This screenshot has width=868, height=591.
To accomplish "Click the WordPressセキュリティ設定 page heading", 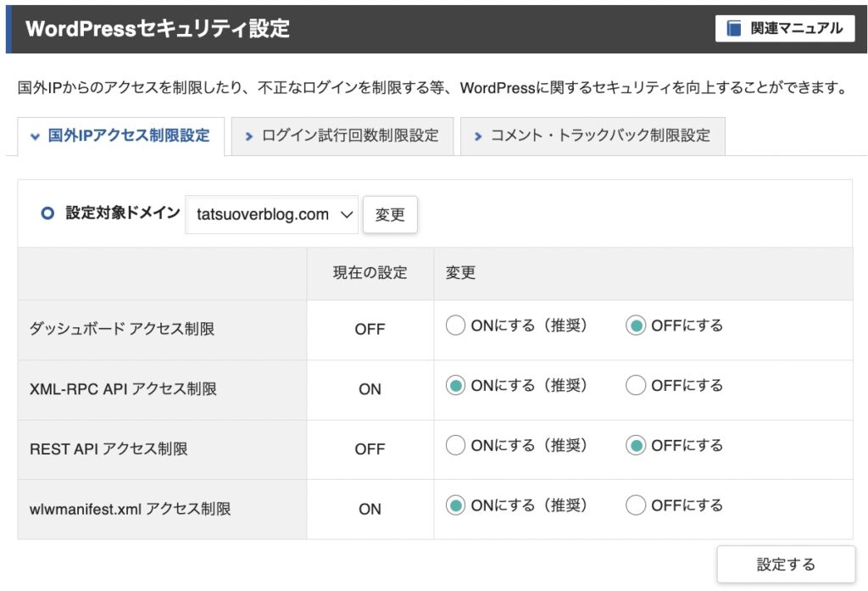I will click(158, 28).
